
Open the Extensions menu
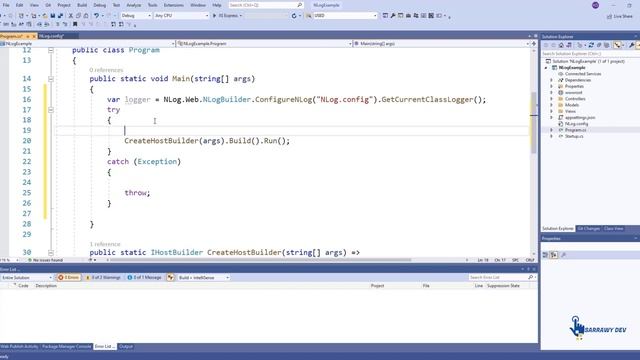pos(173,5)
